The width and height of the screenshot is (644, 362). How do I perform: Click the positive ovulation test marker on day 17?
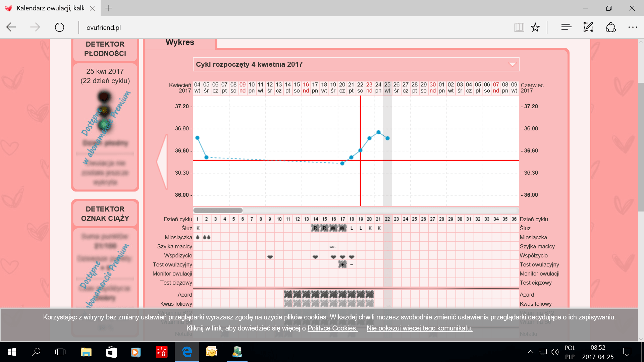pyautogui.click(x=342, y=265)
